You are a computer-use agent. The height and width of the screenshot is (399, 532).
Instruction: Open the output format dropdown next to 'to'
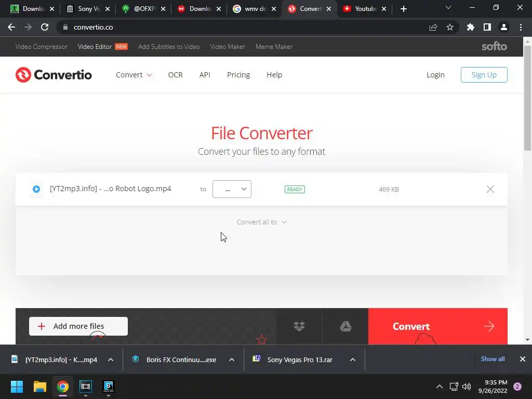(232, 189)
